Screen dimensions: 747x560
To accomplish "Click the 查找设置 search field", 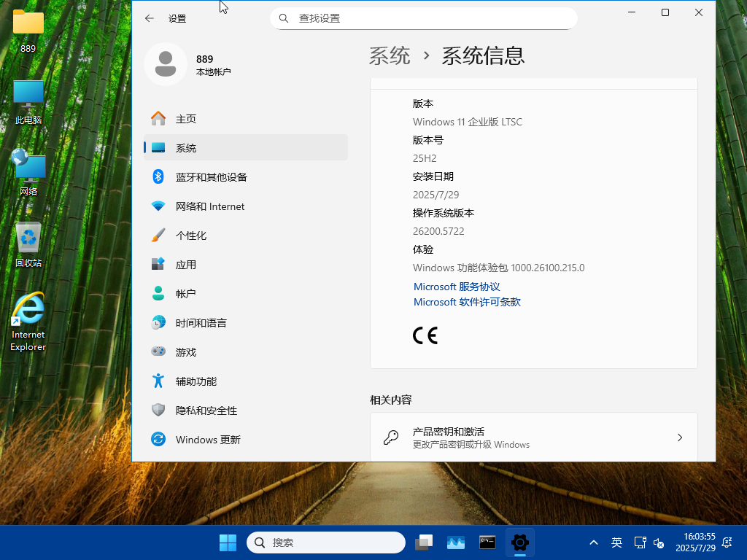I will point(424,18).
